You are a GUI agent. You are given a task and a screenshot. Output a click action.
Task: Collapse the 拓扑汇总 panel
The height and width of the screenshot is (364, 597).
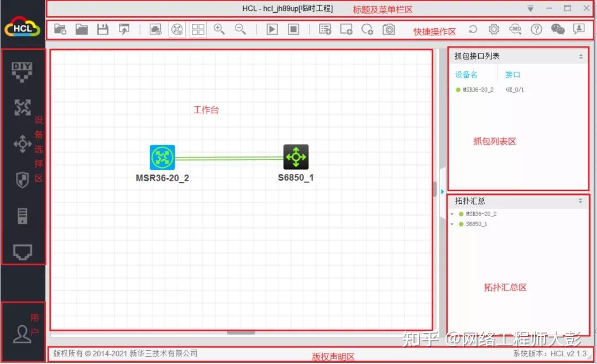coord(580,201)
